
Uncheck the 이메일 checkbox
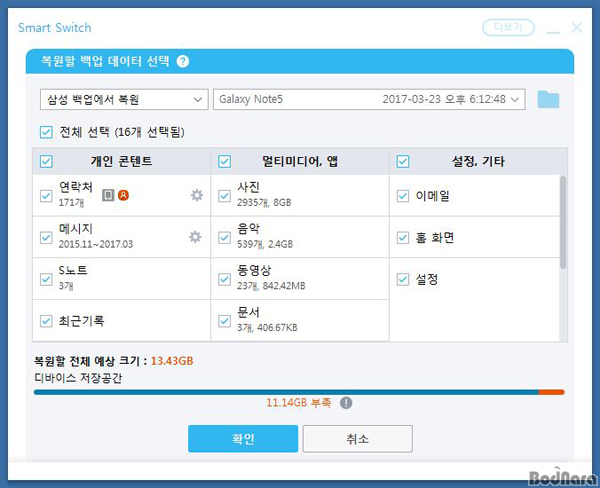click(x=403, y=196)
